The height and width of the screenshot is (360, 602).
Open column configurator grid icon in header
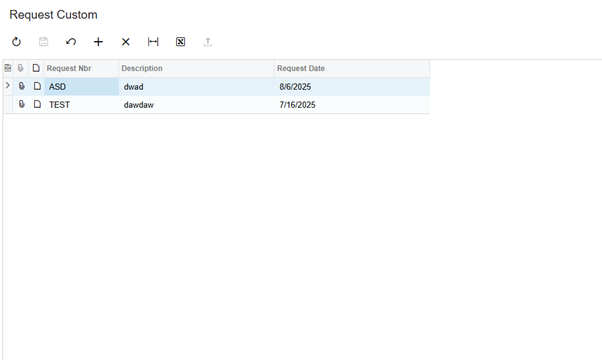8,68
